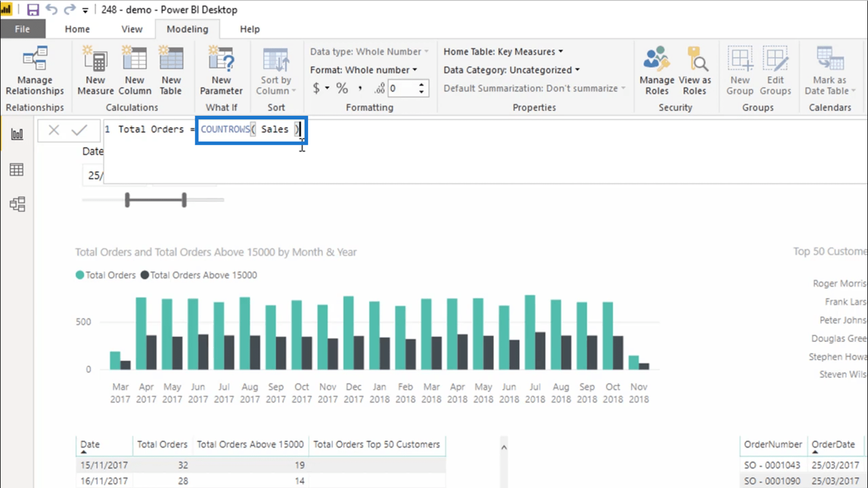Click the decimal places icon
The image size is (868, 488).
click(x=379, y=88)
